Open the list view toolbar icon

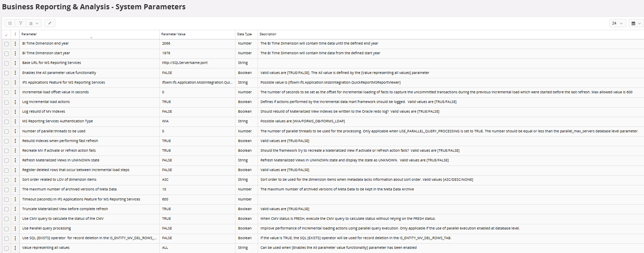pos(10,23)
